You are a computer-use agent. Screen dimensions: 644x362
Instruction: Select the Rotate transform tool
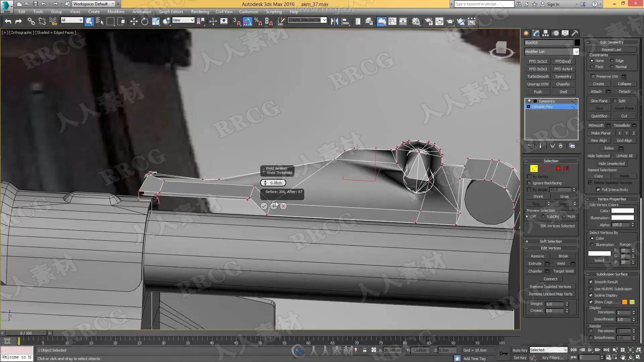(x=145, y=22)
